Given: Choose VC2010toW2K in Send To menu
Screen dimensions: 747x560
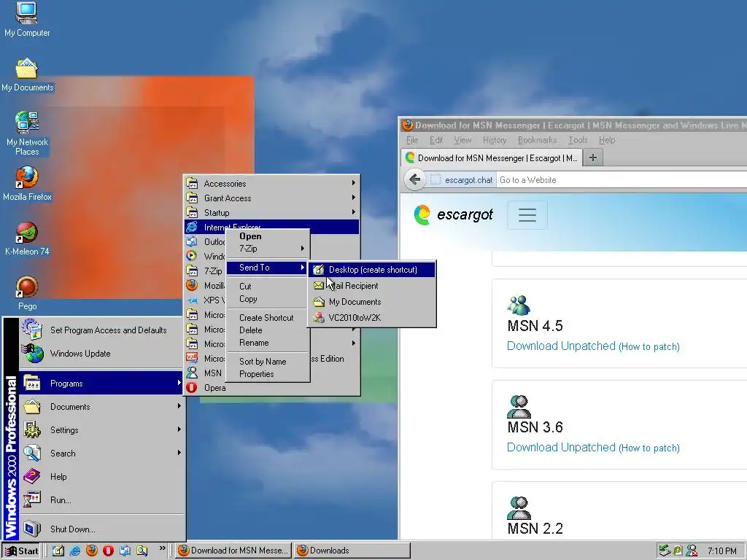Looking at the screenshot, I should [x=372, y=318].
